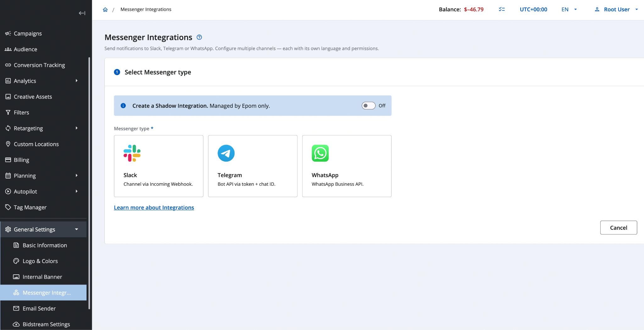Click the UTC+00:00 timezone link
644x330 pixels.
[533, 9]
